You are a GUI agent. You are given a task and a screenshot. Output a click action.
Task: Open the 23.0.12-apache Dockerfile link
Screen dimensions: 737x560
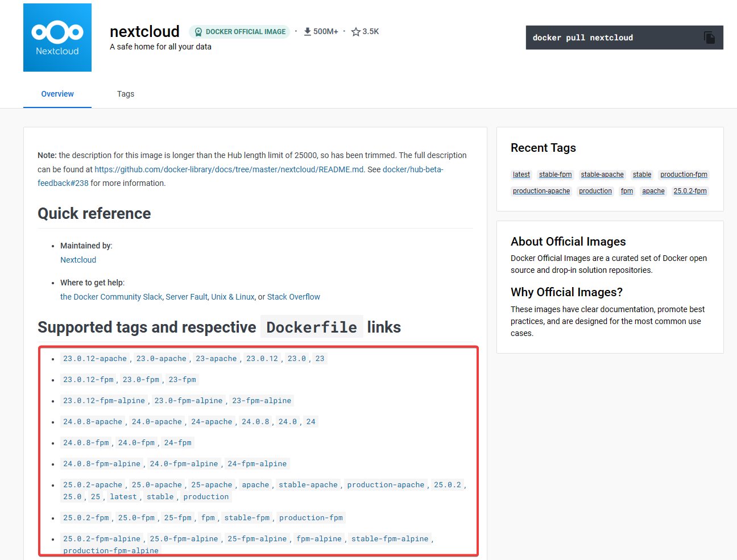click(95, 359)
